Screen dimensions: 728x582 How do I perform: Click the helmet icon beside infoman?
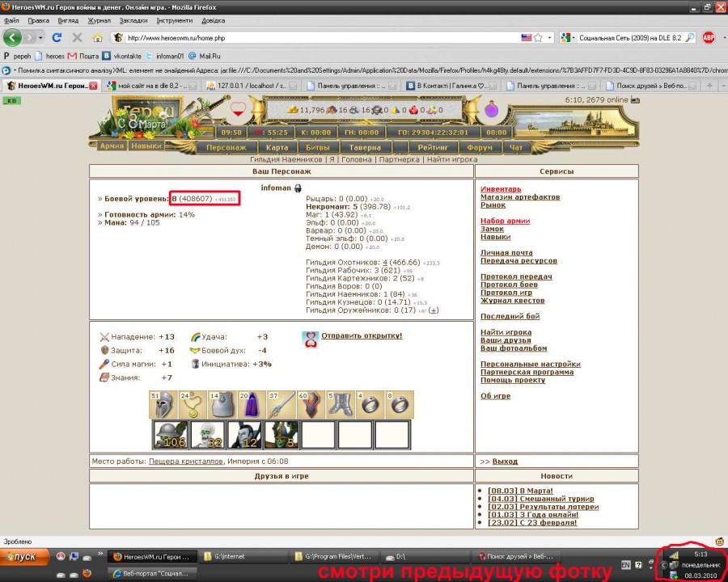click(298, 188)
